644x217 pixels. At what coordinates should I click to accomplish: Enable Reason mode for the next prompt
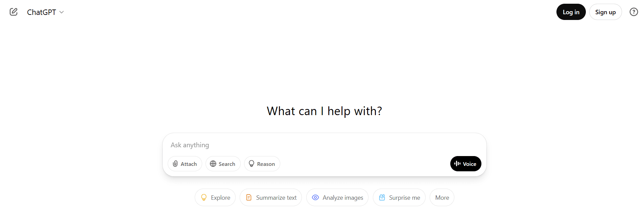[262, 164]
